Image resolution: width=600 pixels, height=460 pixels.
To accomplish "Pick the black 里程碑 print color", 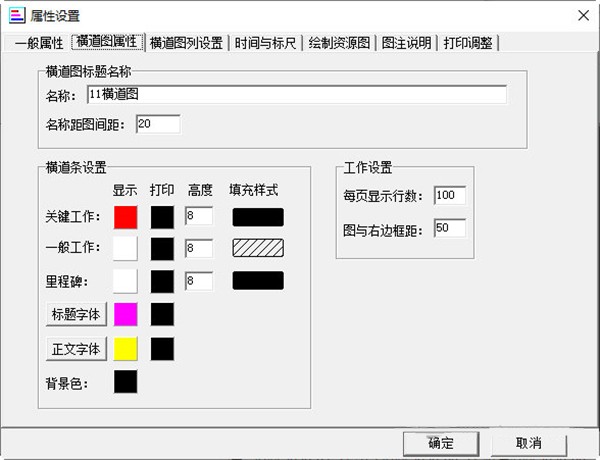I will point(162,281).
